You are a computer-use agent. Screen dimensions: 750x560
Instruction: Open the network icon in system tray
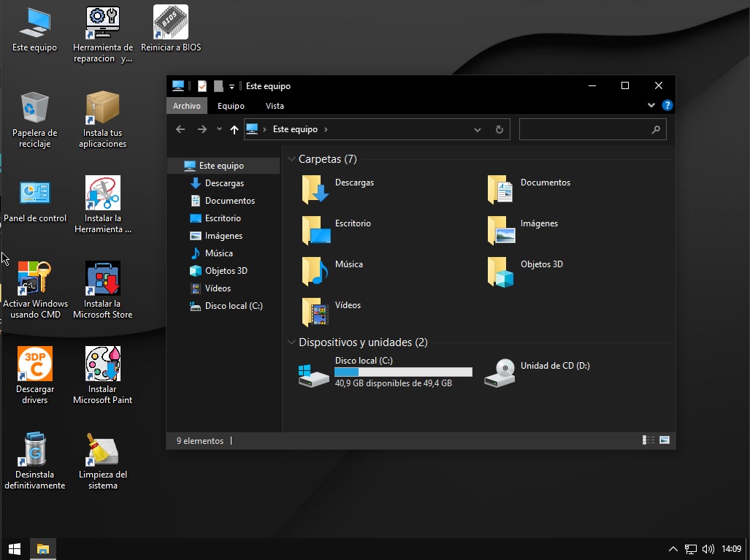[690, 549]
